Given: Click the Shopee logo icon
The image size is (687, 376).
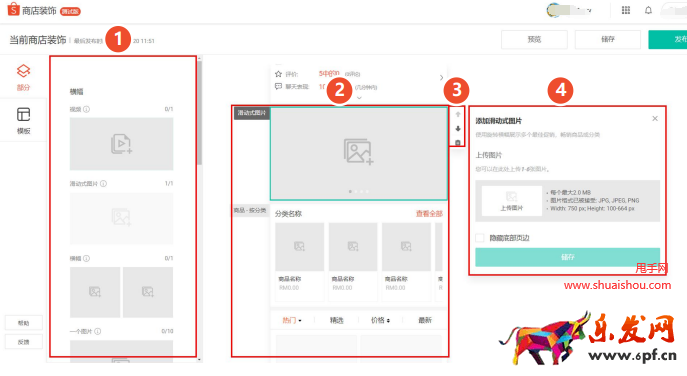Looking at the screenshot, I should click(x=14, y=9).
